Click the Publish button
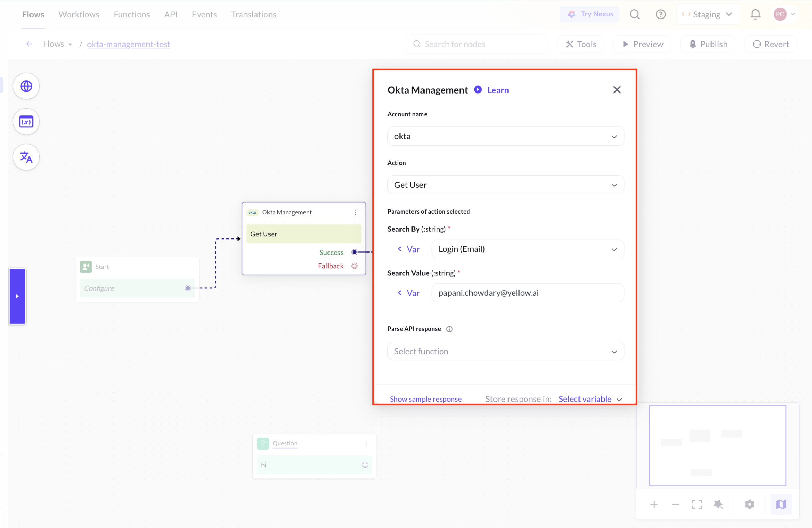 pos(708,44)
